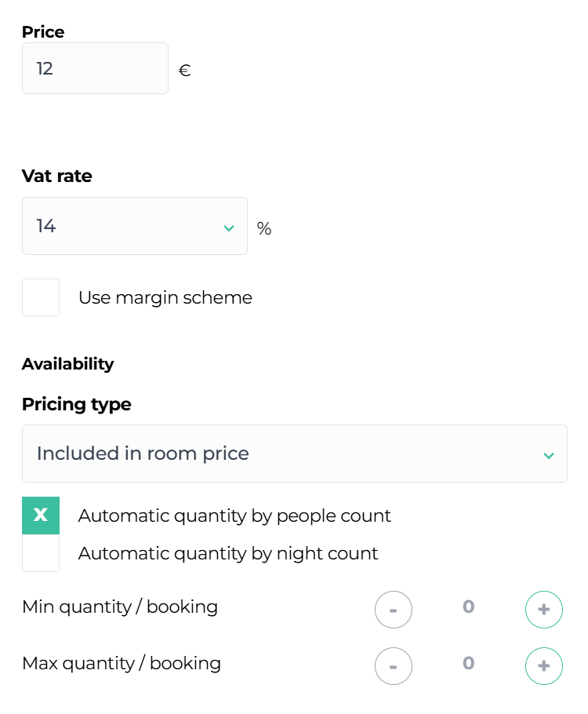Click the percent sign next to Vat rate
The height and width of the screenshot is (714, 588).
[264, 228]
